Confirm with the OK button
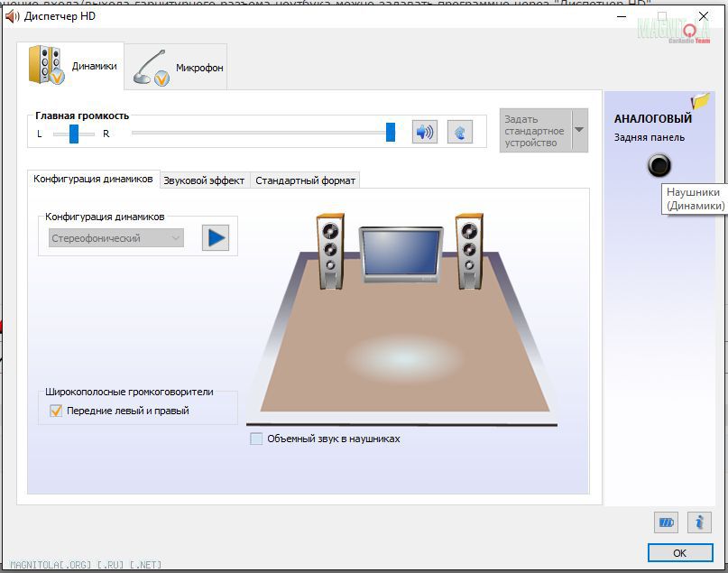This screenshot has width=728, height=573. (680, 553)
